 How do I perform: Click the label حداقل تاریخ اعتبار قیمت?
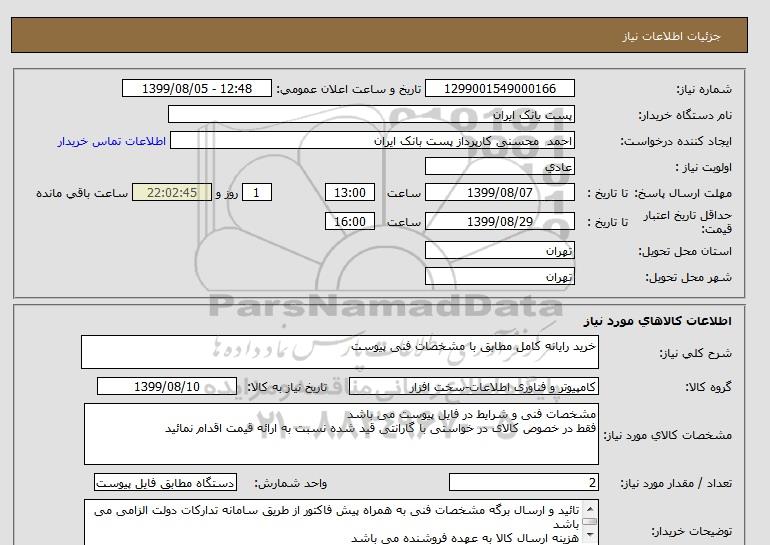coord(688,222)
